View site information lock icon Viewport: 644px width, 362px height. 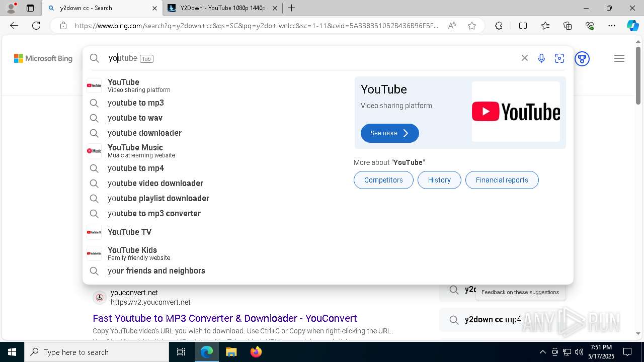[x=63, y=26]
